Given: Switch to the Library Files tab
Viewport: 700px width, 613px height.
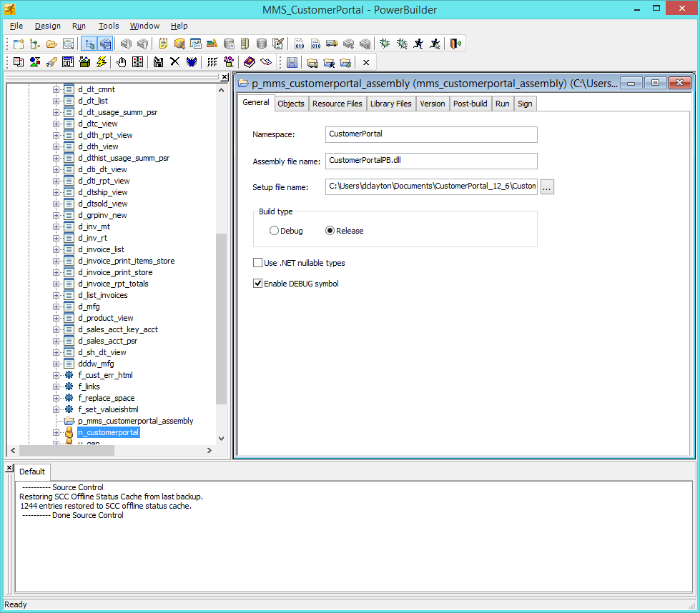Looking at the screenshot, I should pyautogui.click(x=390, y=104).
